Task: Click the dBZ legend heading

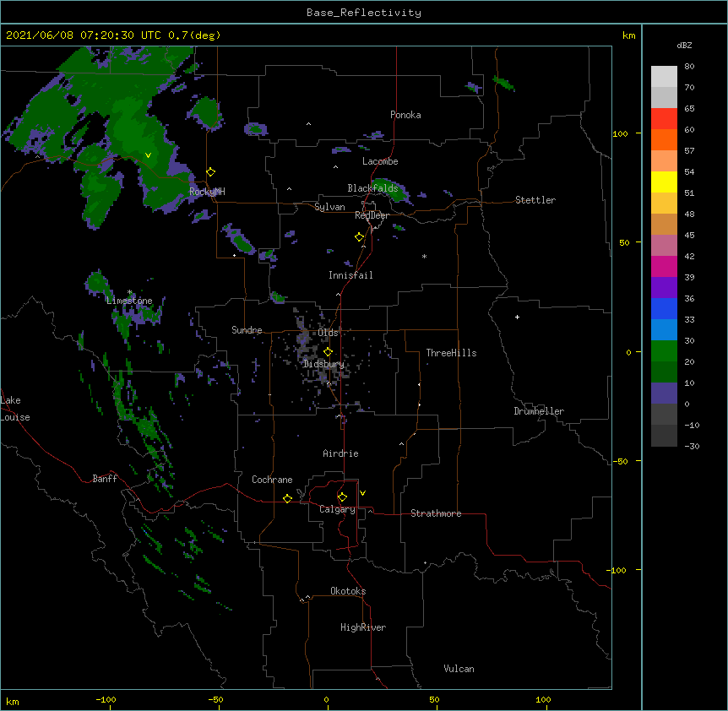Action: tap(684, 45)
